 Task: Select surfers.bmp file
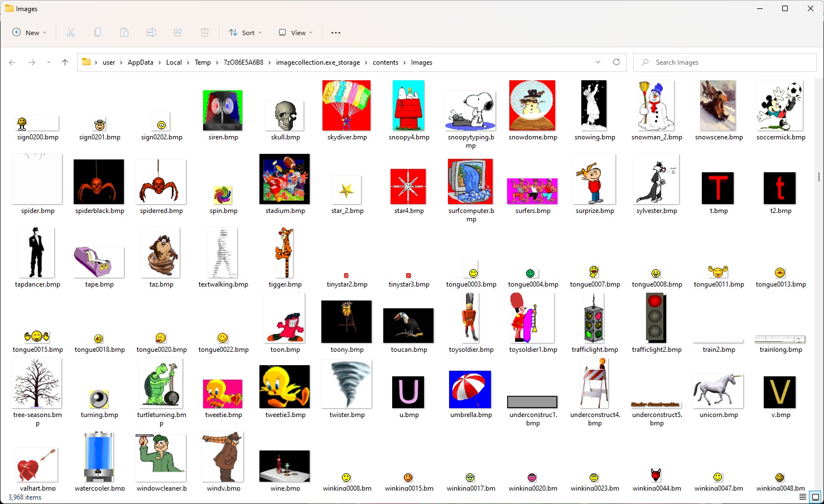(x=532, y=191)
